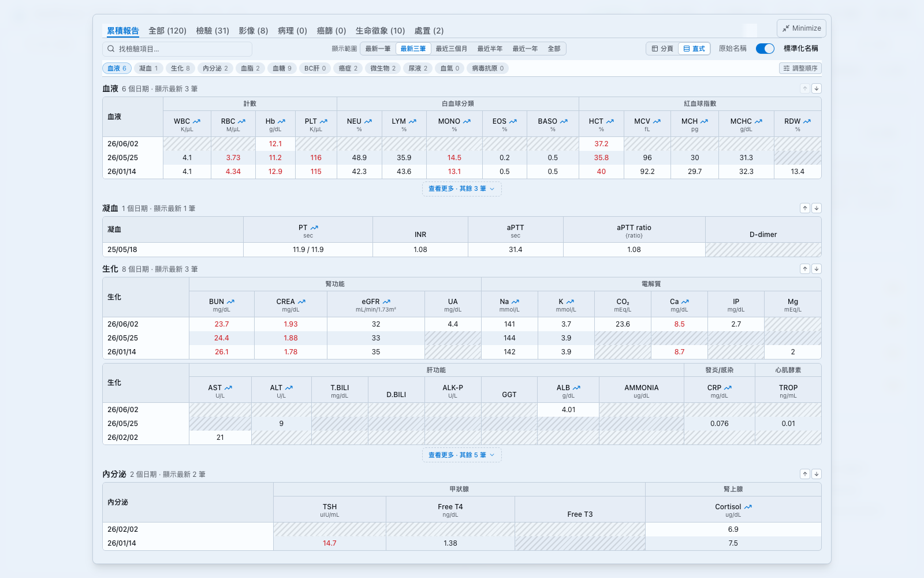Open the BUN trend chart icon
924x578 pixels.
pos(230,302)
